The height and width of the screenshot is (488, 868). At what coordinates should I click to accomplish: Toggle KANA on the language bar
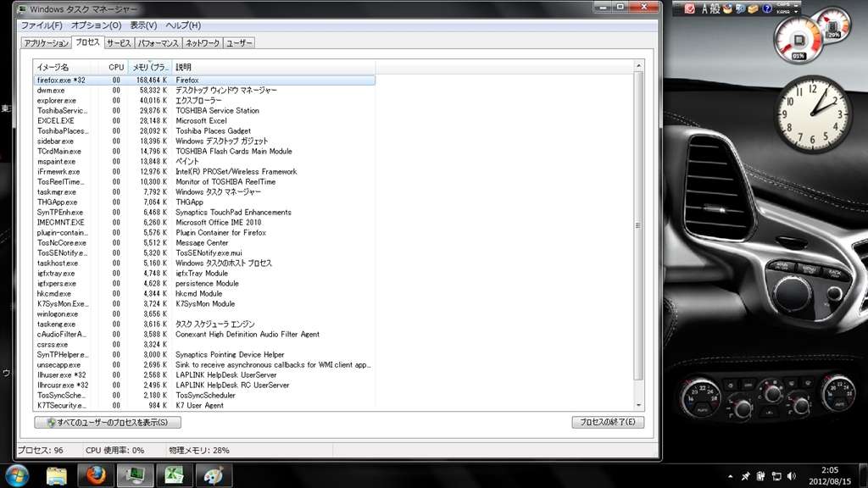point(782,12)
